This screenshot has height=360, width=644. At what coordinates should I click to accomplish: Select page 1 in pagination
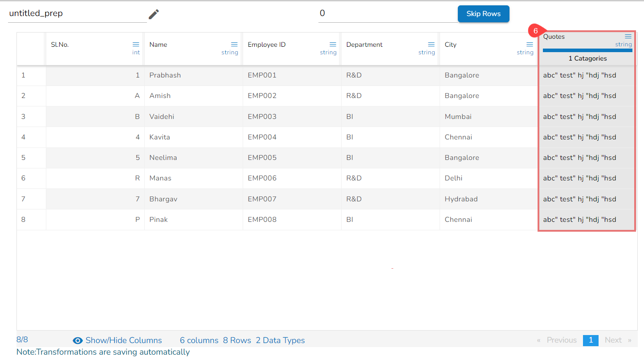(x=591, y=340)
